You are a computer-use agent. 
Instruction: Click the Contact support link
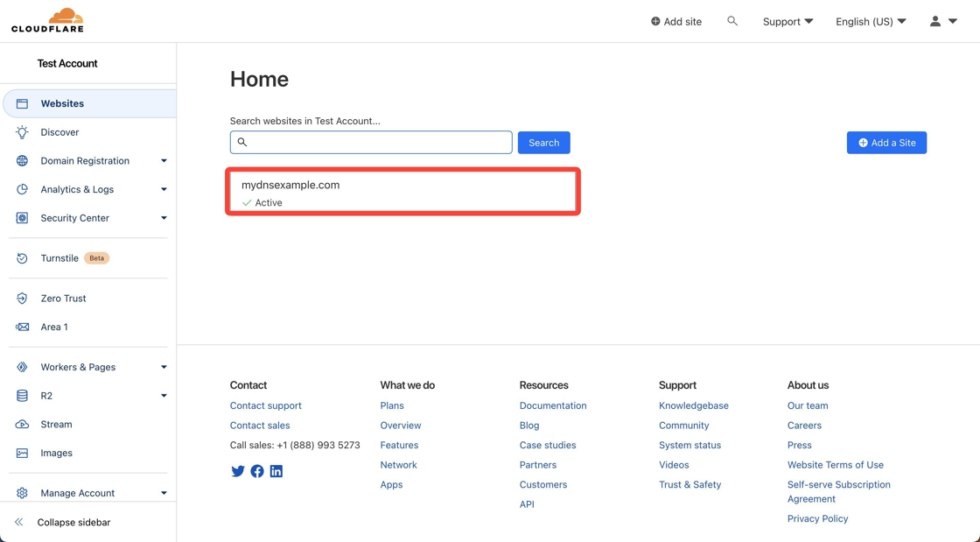266,405
